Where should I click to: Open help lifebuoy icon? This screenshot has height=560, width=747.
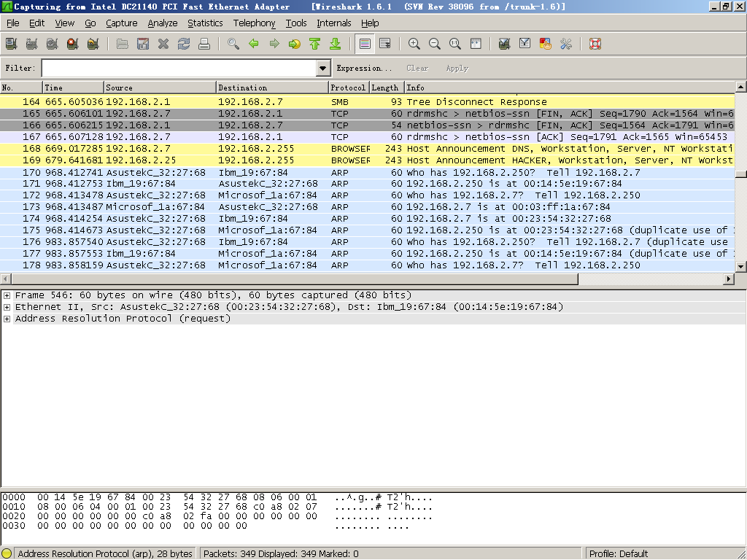[595, 44]
